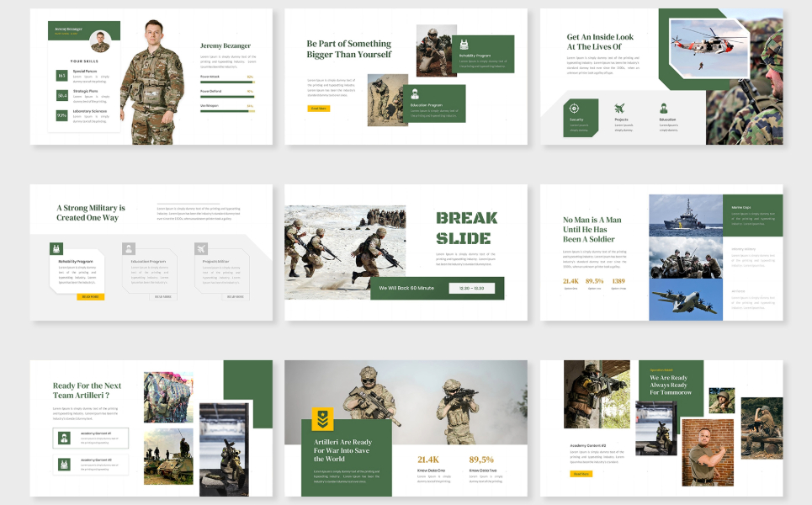Viewport: 812px width, 505px height.
Task: Click the soldier icon on Education Program box
Action: coord(414,94)
